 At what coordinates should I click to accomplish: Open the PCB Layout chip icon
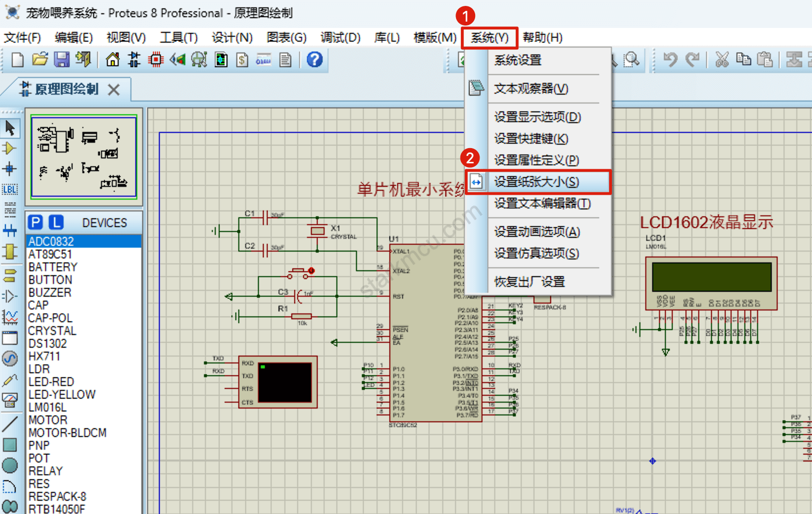156,60
